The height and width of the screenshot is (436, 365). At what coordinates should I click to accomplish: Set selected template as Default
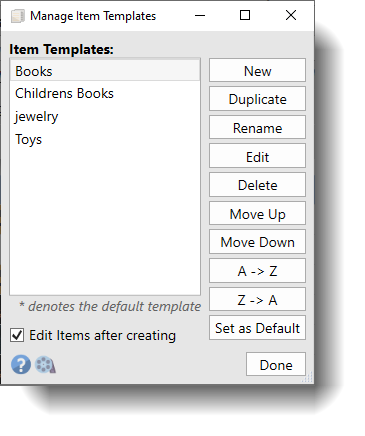tap(257, 328)
